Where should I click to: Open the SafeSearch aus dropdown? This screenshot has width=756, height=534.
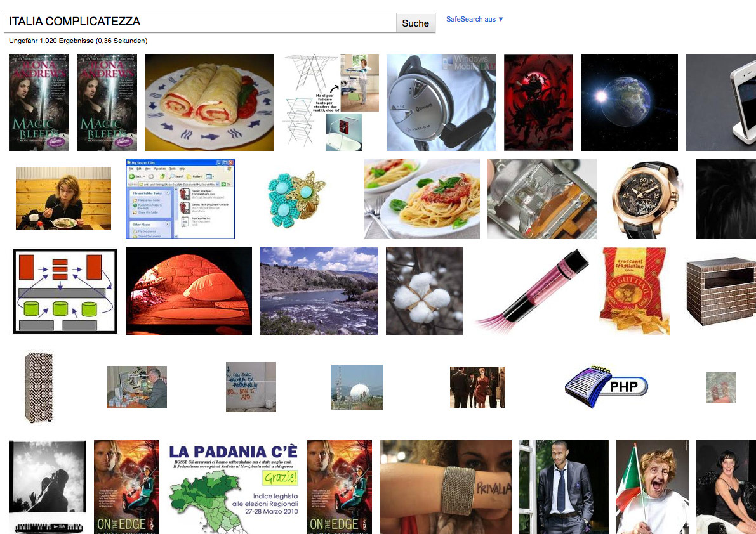[474, 19]
